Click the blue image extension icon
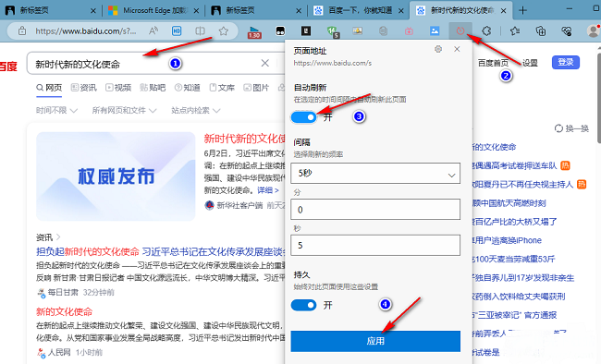Screen dimensions: 601x364 click(x=435, y=30)
